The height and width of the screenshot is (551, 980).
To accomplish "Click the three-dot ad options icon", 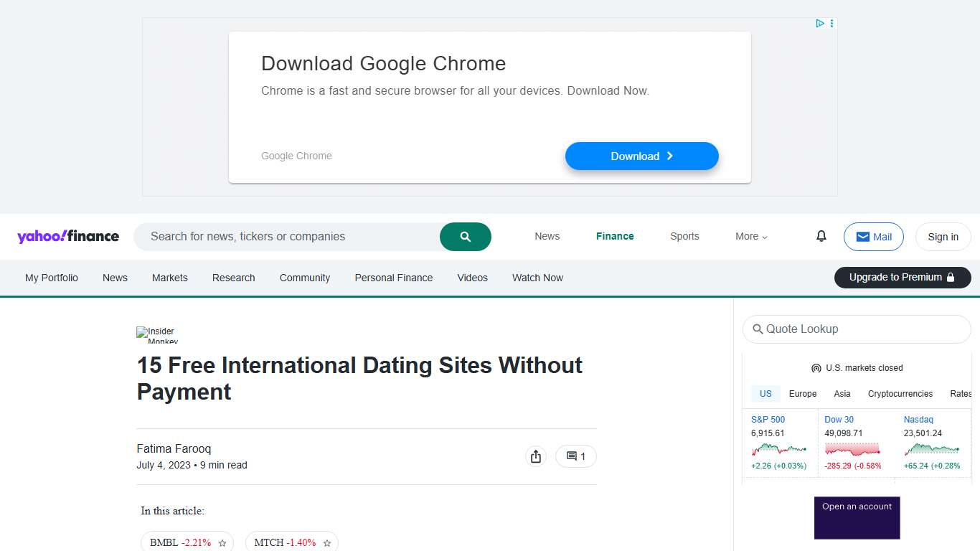I will pyautogui.click(x=831, y=22).
